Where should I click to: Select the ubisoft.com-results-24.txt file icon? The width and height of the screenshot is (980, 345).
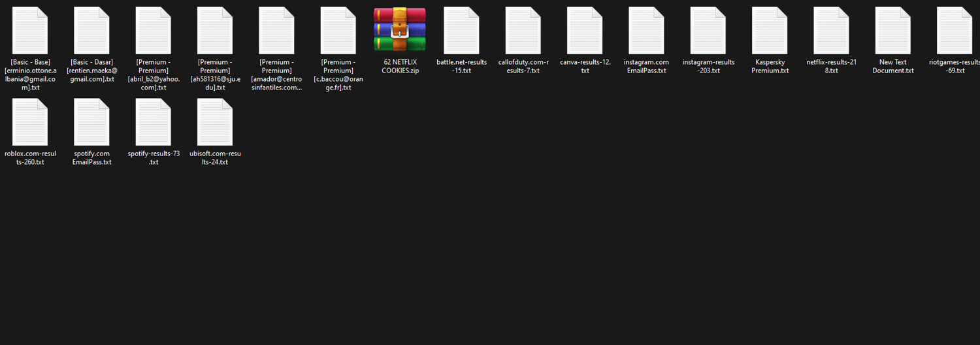(x=215, y=122)
